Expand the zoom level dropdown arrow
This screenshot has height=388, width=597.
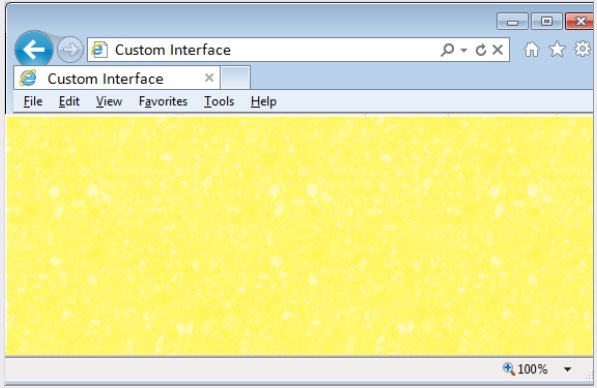(567, 369)
